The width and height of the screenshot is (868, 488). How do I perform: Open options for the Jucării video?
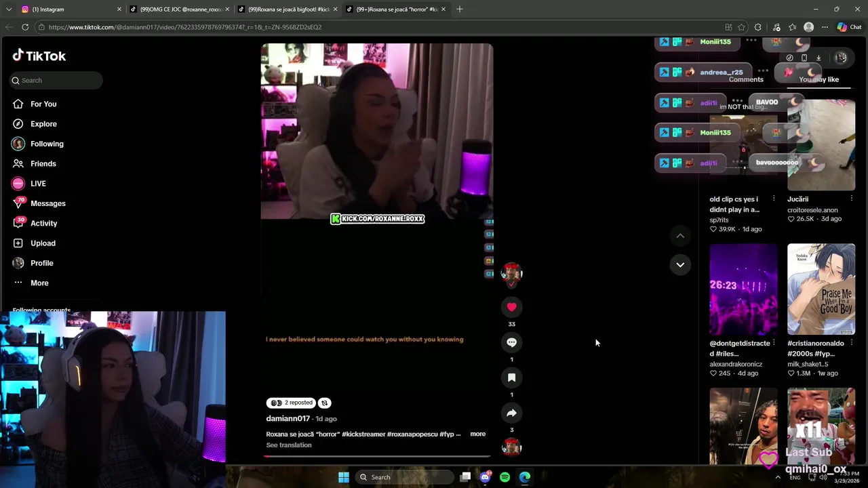852,199
